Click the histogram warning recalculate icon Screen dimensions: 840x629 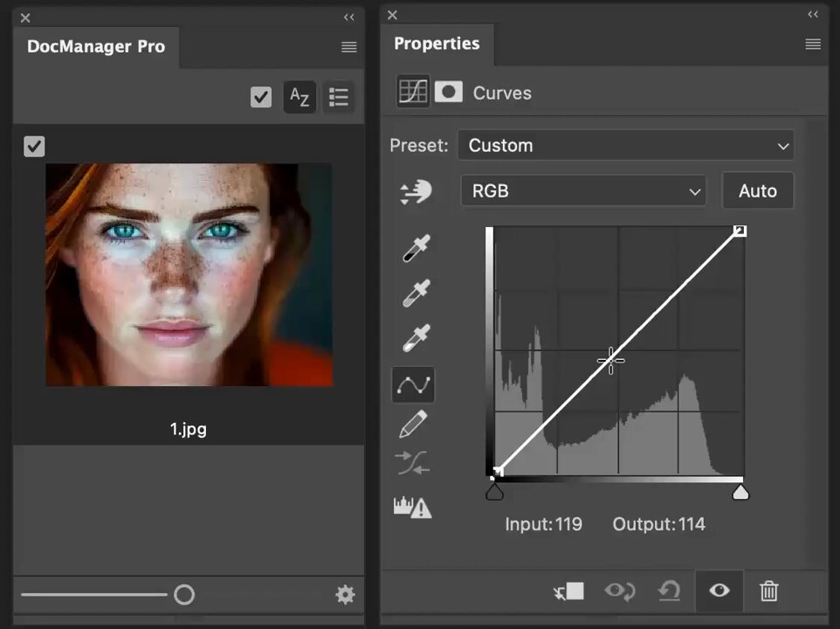412,507
